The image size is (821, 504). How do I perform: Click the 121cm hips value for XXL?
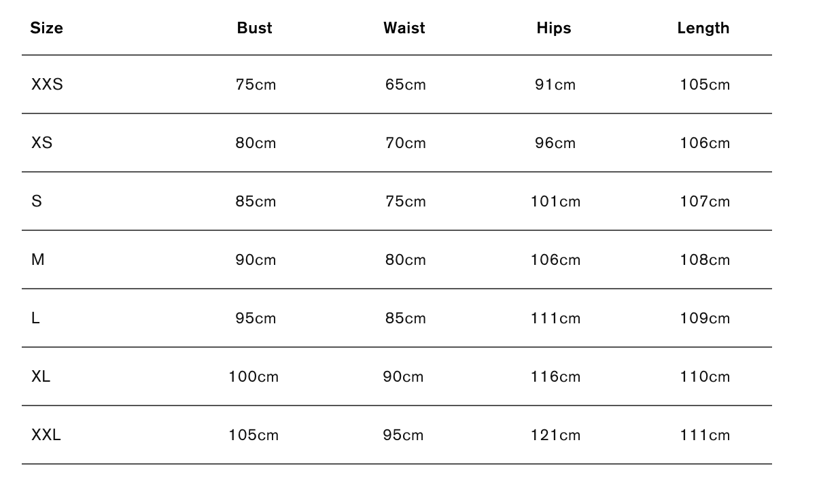click(556, 435)
